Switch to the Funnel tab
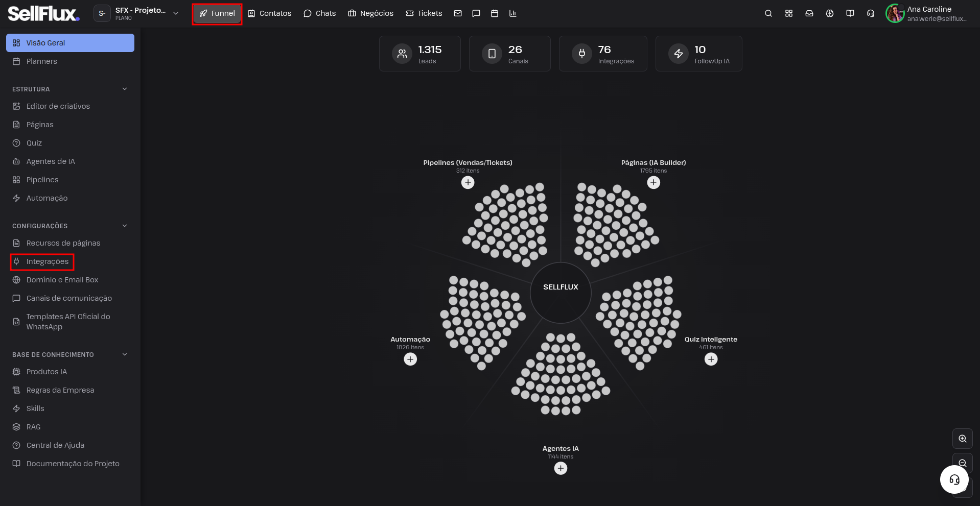 pyautogui.click(x=217, y=13)
